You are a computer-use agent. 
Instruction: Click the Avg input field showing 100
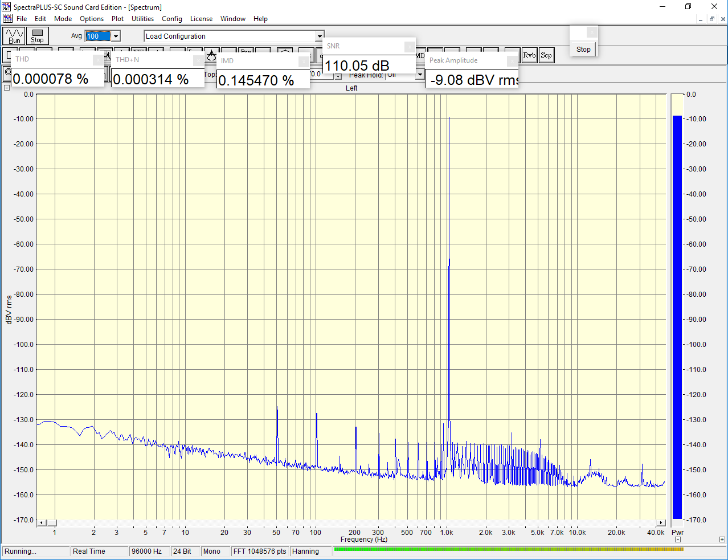coord(98,36)
